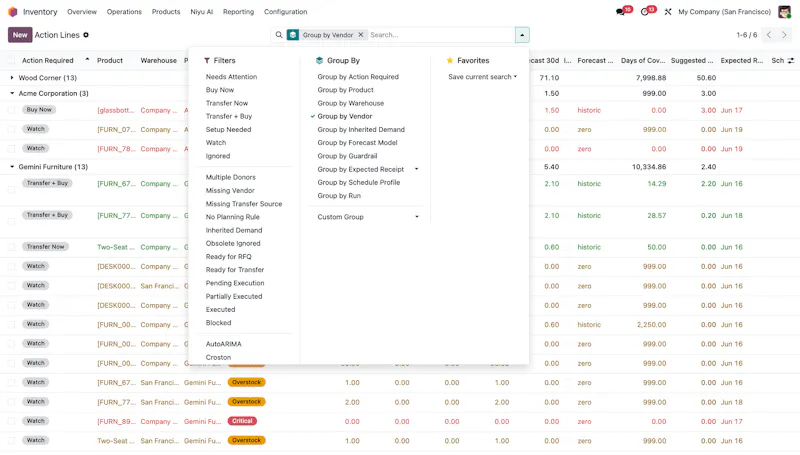Expand Group by Expected Receipt submenu

coord(416,169)
